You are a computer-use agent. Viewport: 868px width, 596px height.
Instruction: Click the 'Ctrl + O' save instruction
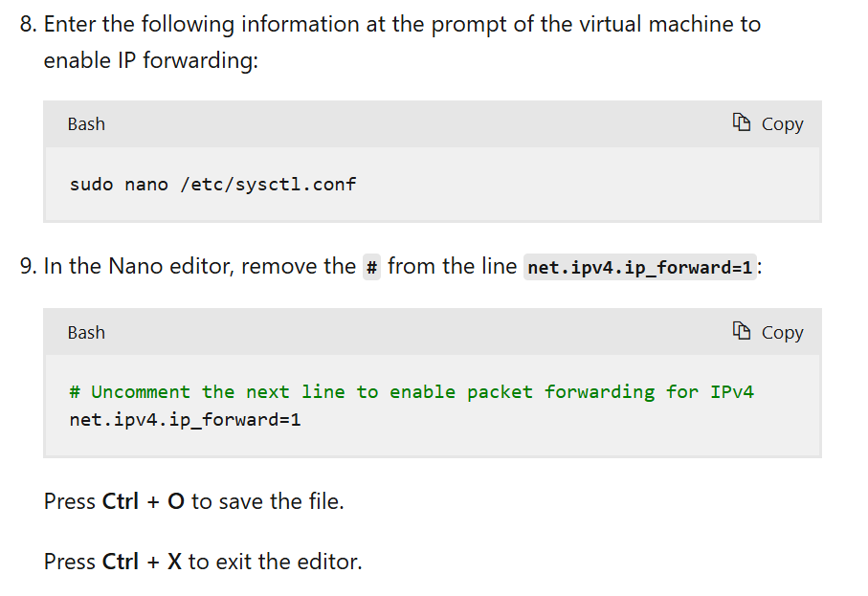[x=193, y=501]
